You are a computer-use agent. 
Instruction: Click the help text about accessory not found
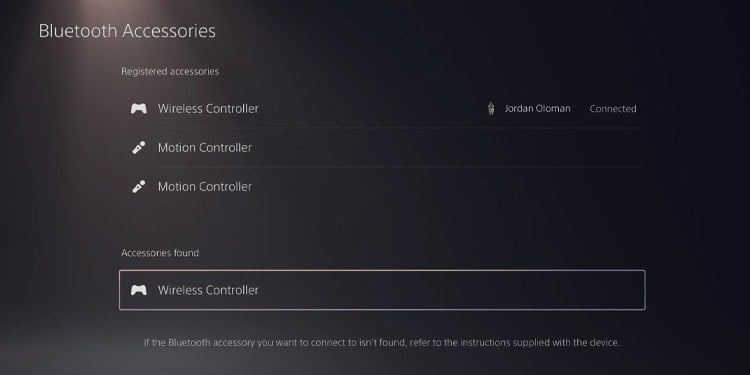tap(382, 342)
